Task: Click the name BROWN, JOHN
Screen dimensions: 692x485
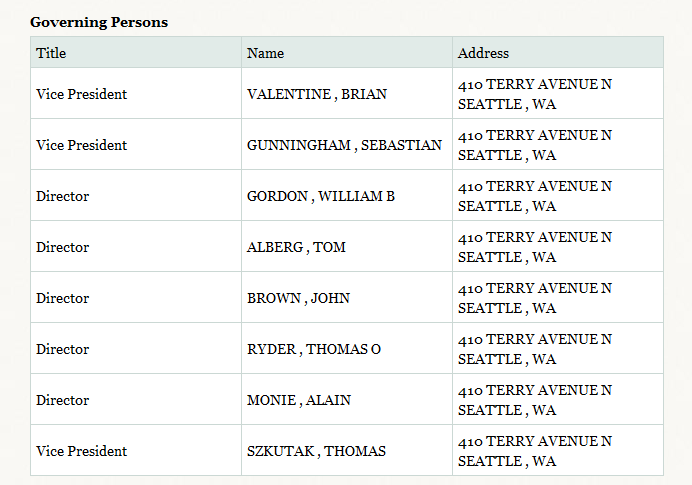Action: (x=298, y=298)
